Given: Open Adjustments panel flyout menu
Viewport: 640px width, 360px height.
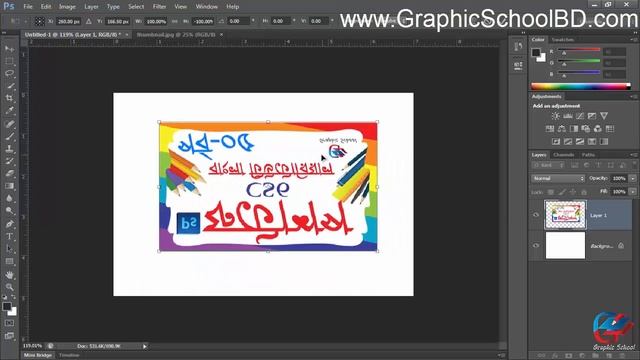Looking at the screenshot, I should pyautogui.click(x=633, y=97).
